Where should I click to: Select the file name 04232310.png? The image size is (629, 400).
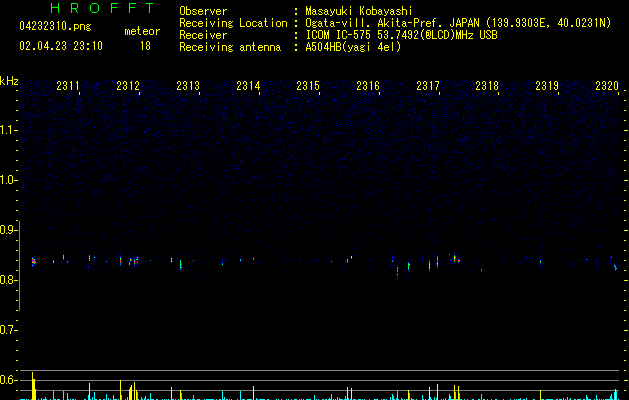click(55, 26)
